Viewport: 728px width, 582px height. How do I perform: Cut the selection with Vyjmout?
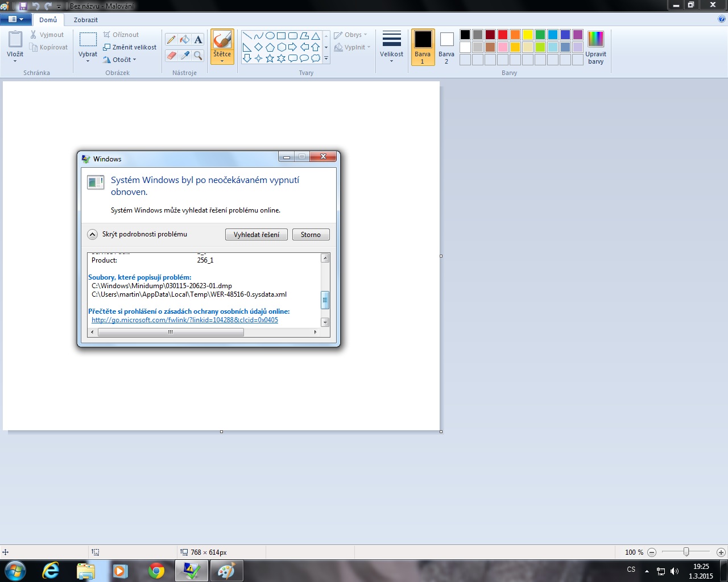click(47, 35)
